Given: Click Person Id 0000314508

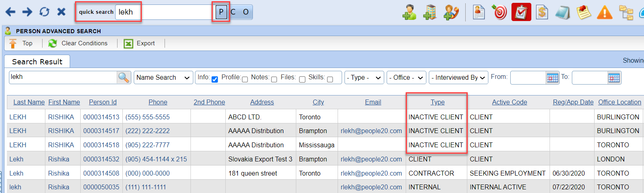Looking at the screenshot, I should point(101,173).
